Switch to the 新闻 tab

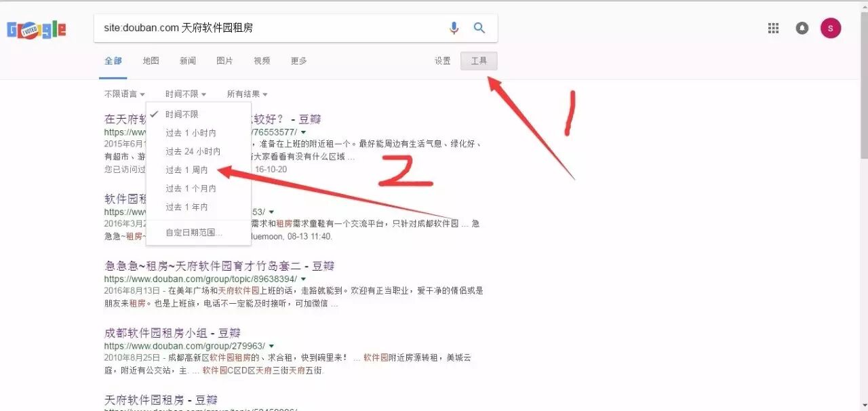click(188, 60)
